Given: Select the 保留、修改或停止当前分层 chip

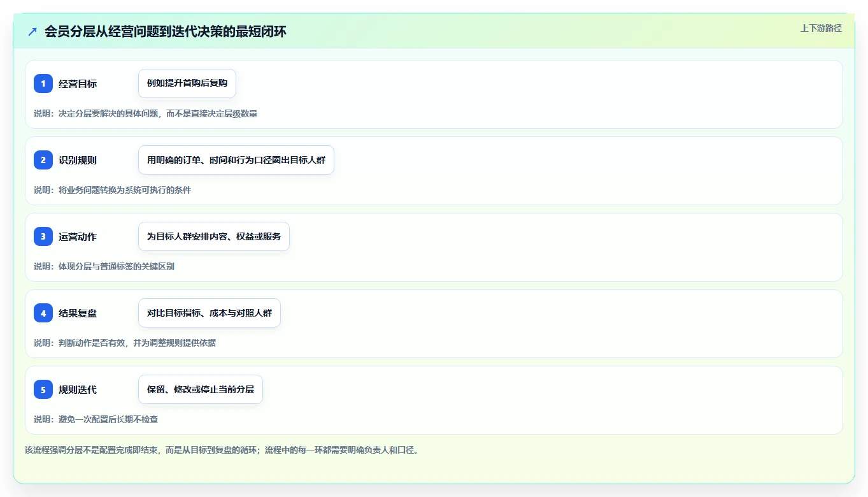Looking at the screenshot, I should pyautogui.click(x=201, y=389).
